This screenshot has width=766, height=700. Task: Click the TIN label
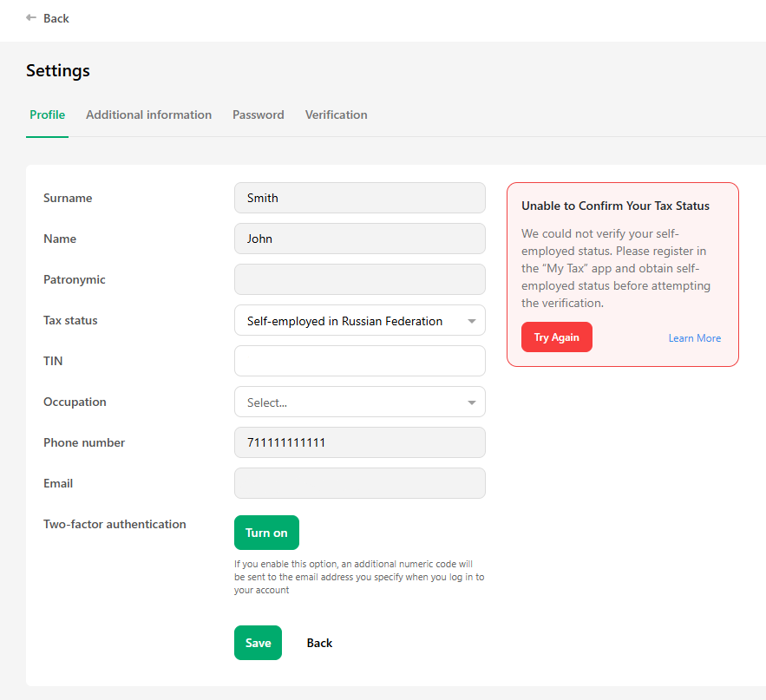53,361
